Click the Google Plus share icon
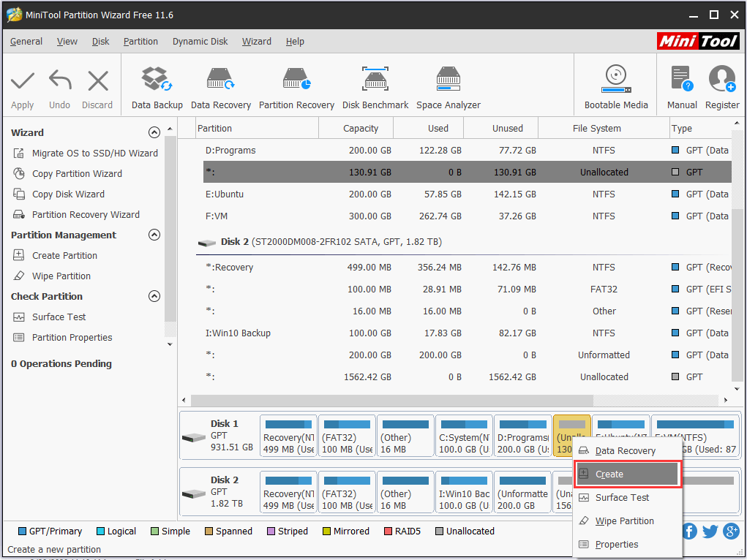Viewport: 747px width, 560px height. 731,531
